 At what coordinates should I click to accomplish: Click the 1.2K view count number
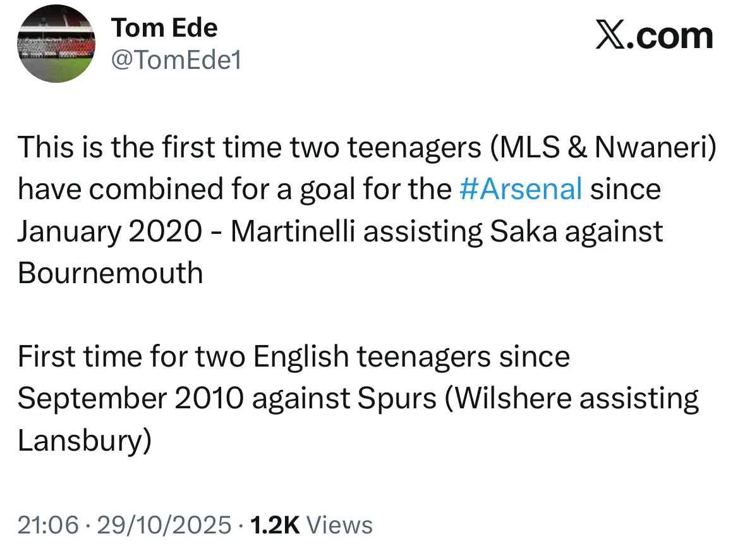click(274, 525)
